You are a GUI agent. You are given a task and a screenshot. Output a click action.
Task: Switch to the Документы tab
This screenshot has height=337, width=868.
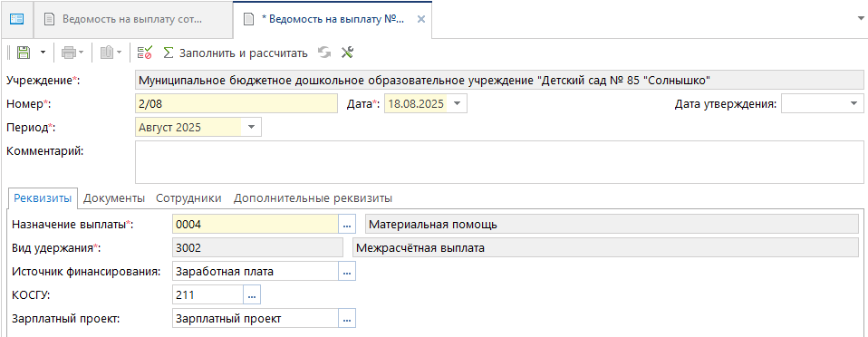(x=114, y=198)
